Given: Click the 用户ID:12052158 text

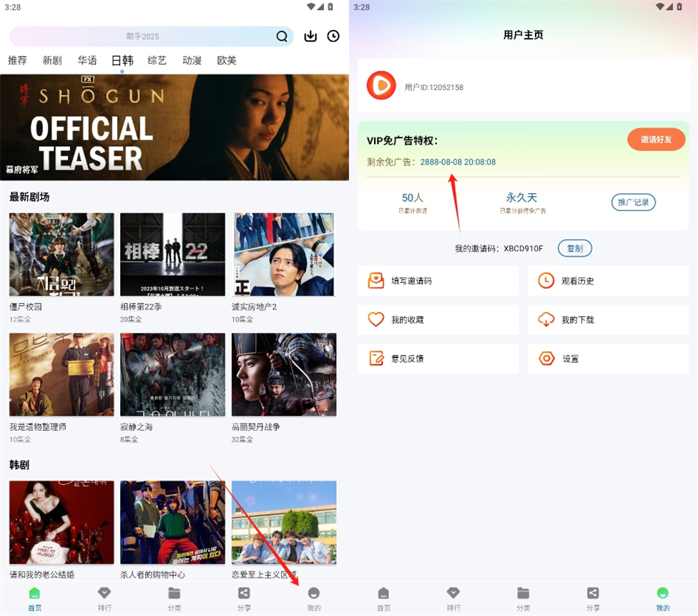Looking at the screenshot, I should click(x=434, y=87).
